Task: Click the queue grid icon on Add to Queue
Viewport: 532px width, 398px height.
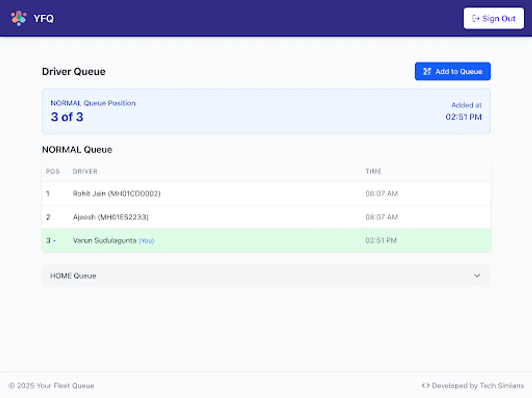Action: [427, 71]
